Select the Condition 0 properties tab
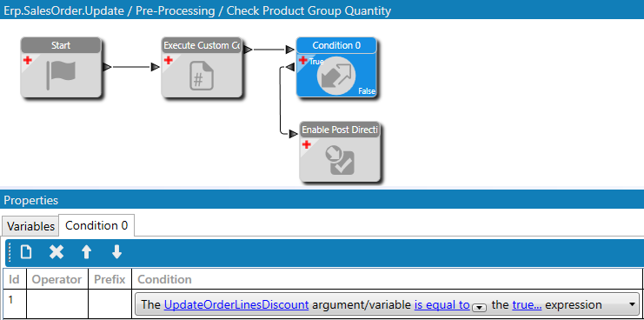 pos(96,225)
